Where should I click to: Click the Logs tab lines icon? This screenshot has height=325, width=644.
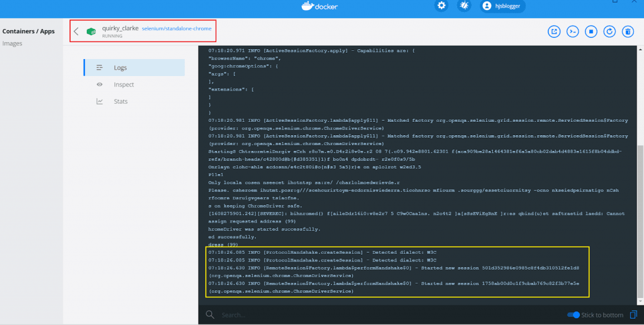99,67
